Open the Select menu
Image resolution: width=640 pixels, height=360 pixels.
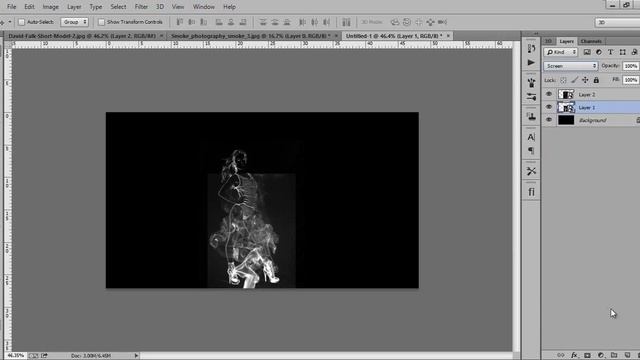(118, 7)
